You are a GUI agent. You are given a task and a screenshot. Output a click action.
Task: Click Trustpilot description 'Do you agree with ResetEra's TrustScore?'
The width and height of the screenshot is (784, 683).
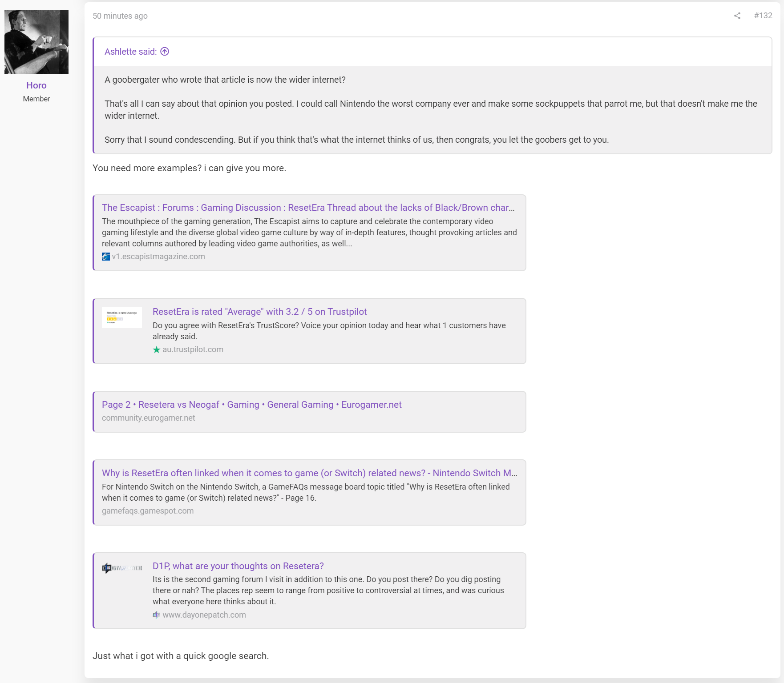tap(329, 331)
